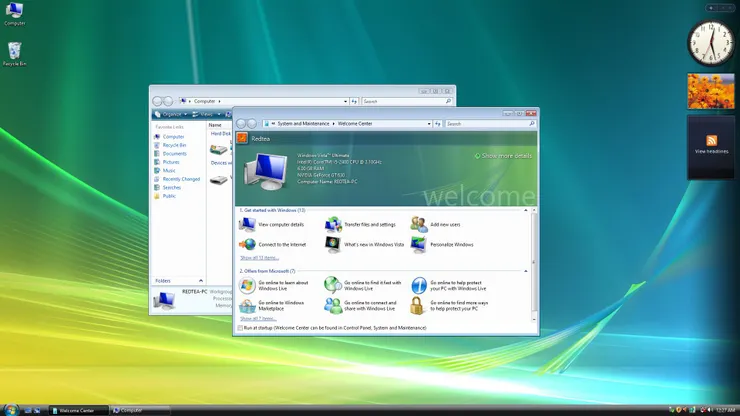
Task: Open the Views dropdown in Computer window
Action: tap(207, 114)
